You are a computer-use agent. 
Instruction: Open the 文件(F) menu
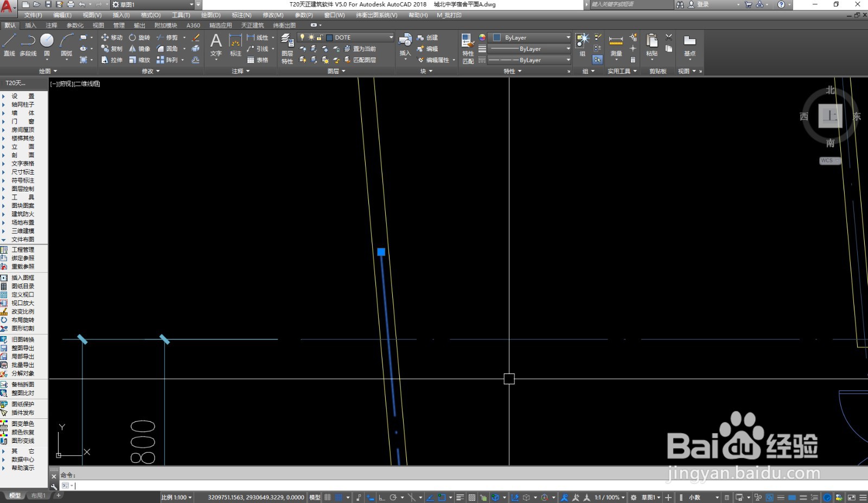point(33,15)
